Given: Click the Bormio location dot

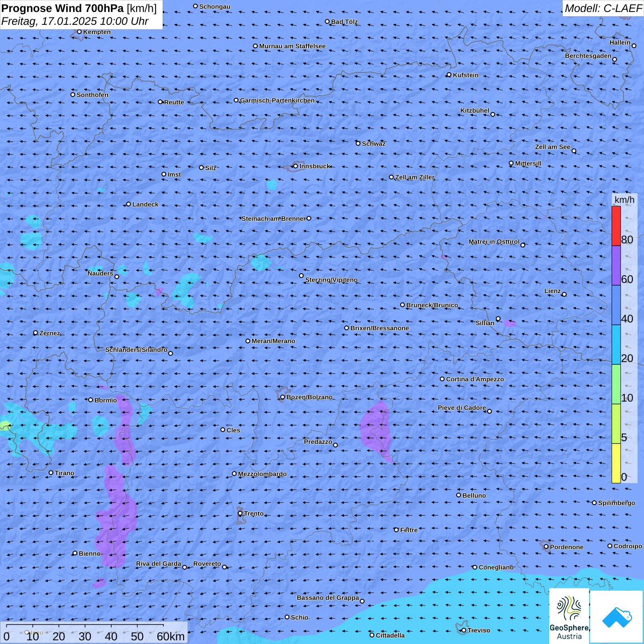Looking at the screenshot, I should click(91, 400).
